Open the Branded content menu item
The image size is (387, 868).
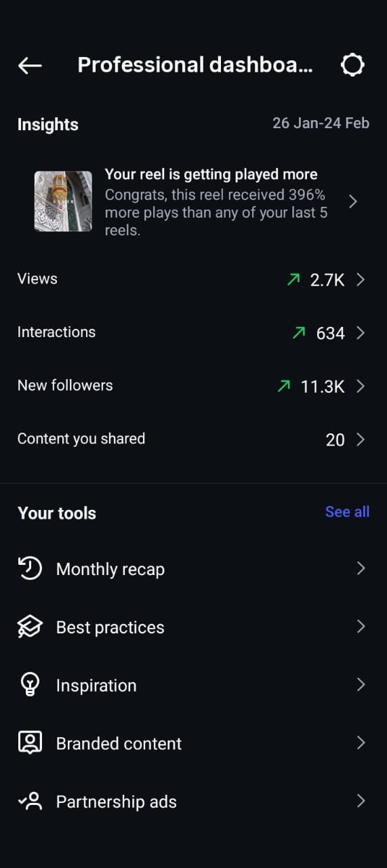pos(193,743)
